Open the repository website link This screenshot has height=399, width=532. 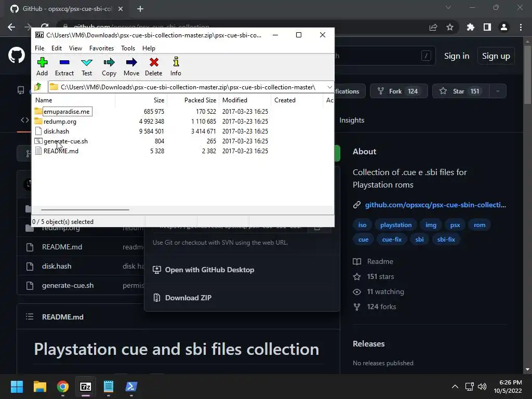[435, 205]
